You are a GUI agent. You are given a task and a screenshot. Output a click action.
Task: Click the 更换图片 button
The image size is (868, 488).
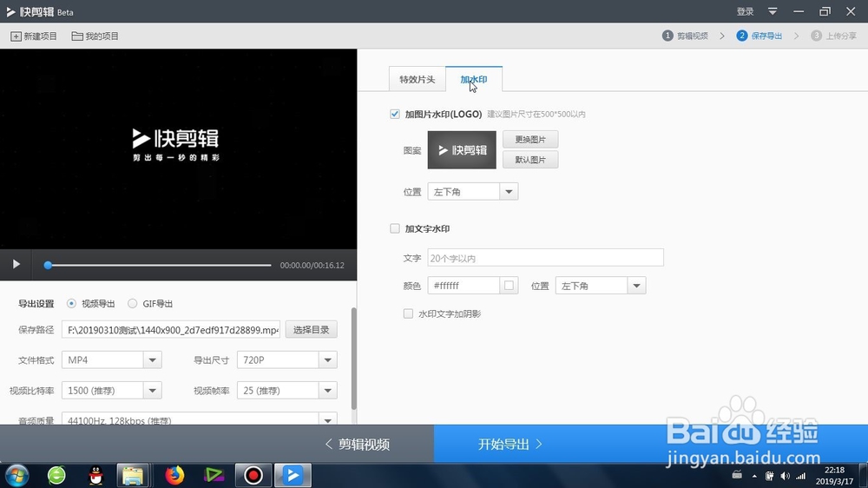530,139
